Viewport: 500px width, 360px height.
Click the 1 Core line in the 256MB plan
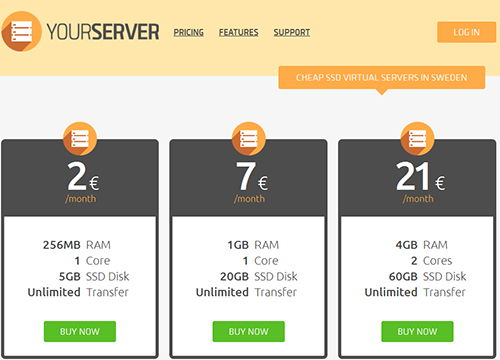(92, 261)
